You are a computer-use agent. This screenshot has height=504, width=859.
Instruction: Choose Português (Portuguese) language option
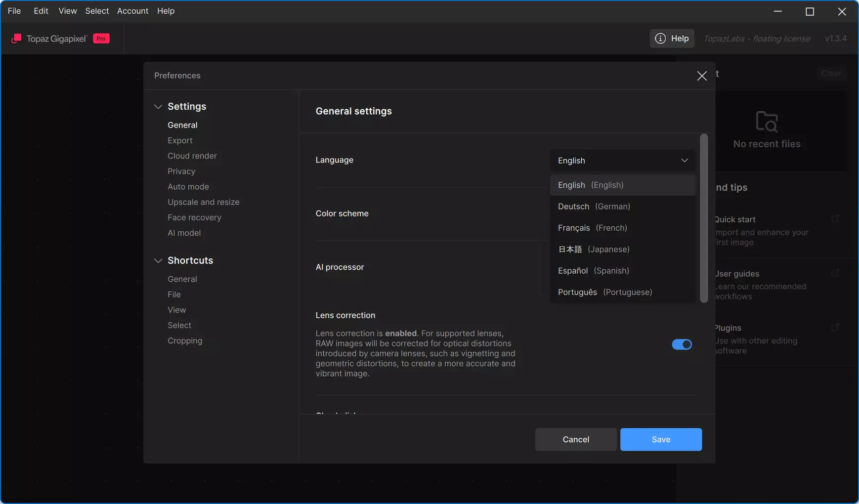(x=623, y=292)
